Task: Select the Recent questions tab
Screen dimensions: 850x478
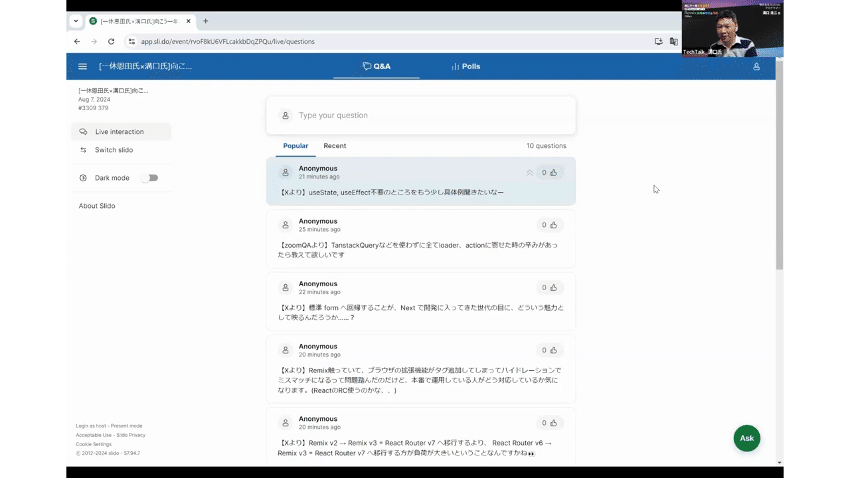Action: click(x=334, y=146)
